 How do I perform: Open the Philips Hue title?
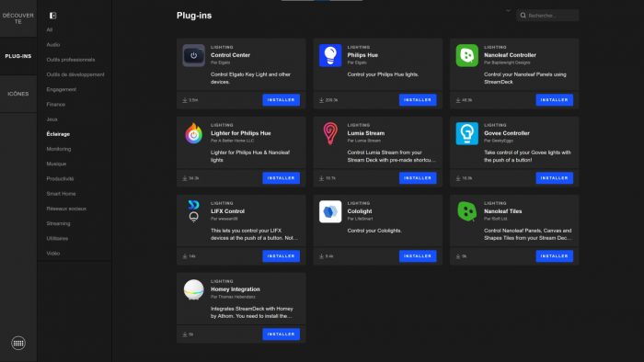tap(362, 55)
